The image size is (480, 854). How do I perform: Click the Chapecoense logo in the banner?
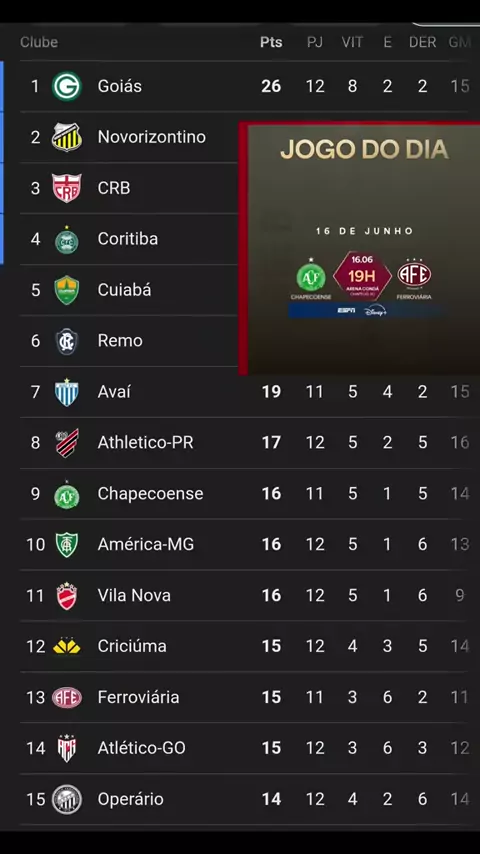coord(311,277)
